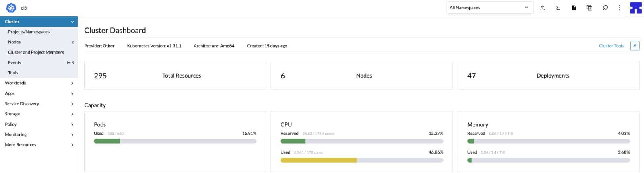Open the kubectl shell terminal icon
Viewport: 644px width, 173px height.
[x=558, y=8]
